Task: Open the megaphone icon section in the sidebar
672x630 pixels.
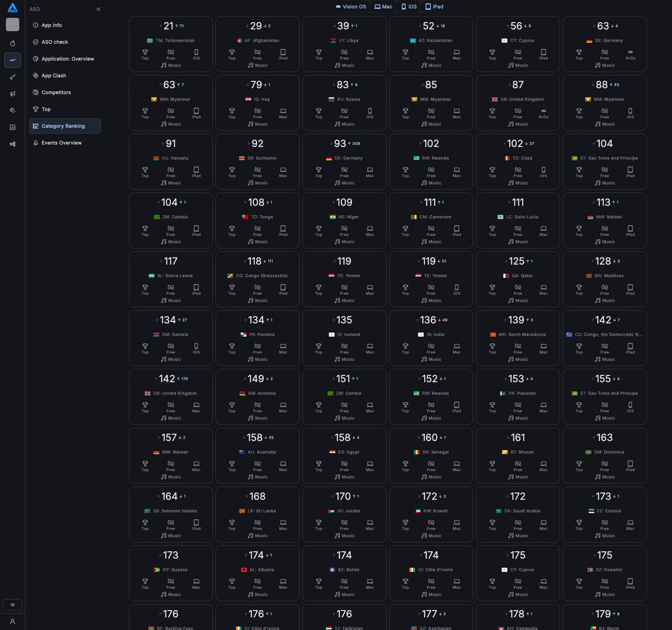Action: [x=13, y=94]
